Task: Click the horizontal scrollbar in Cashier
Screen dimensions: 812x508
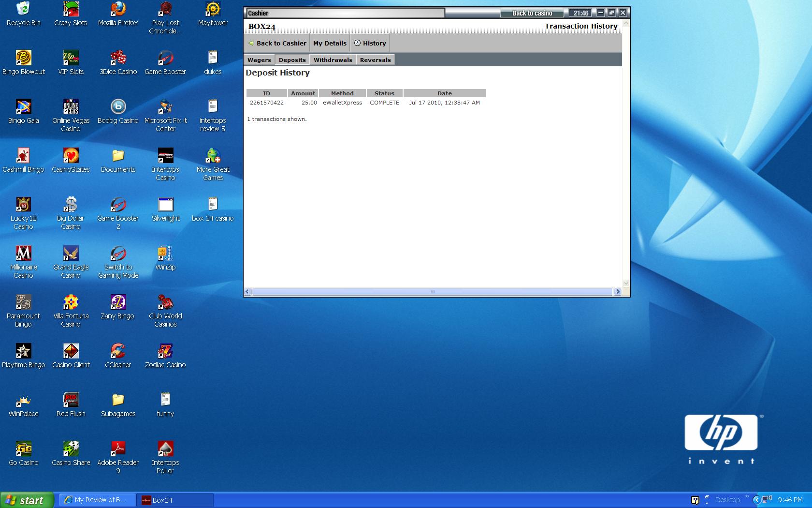Action: click(433, 291)
